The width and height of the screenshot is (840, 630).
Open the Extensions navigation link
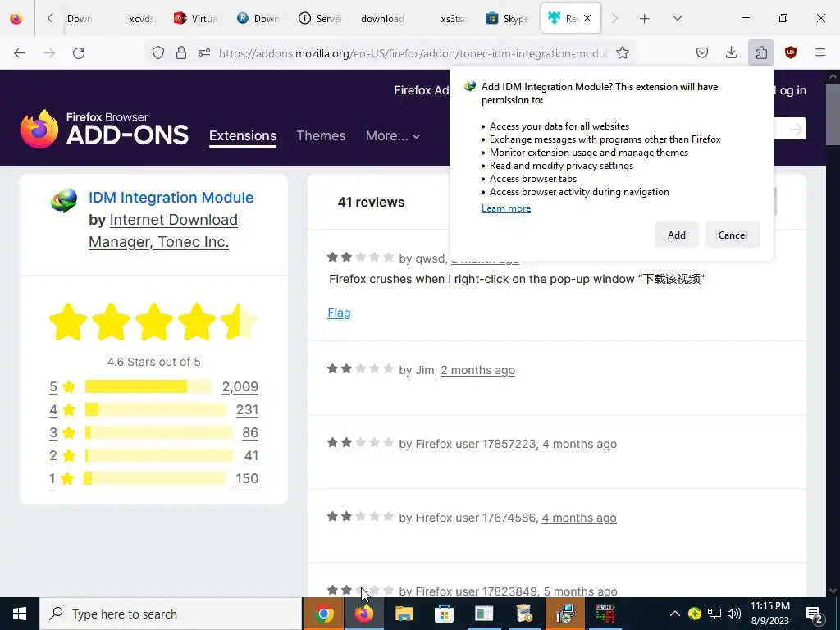(243, 136)
